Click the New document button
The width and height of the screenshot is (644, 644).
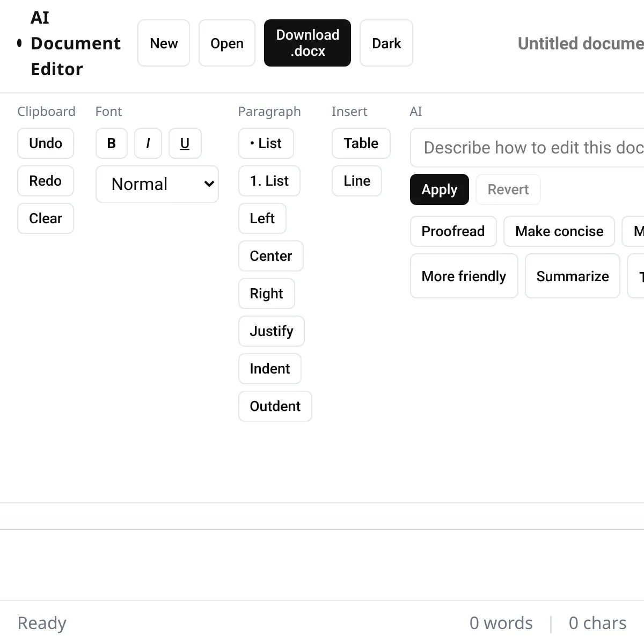[x=164, y=43]
